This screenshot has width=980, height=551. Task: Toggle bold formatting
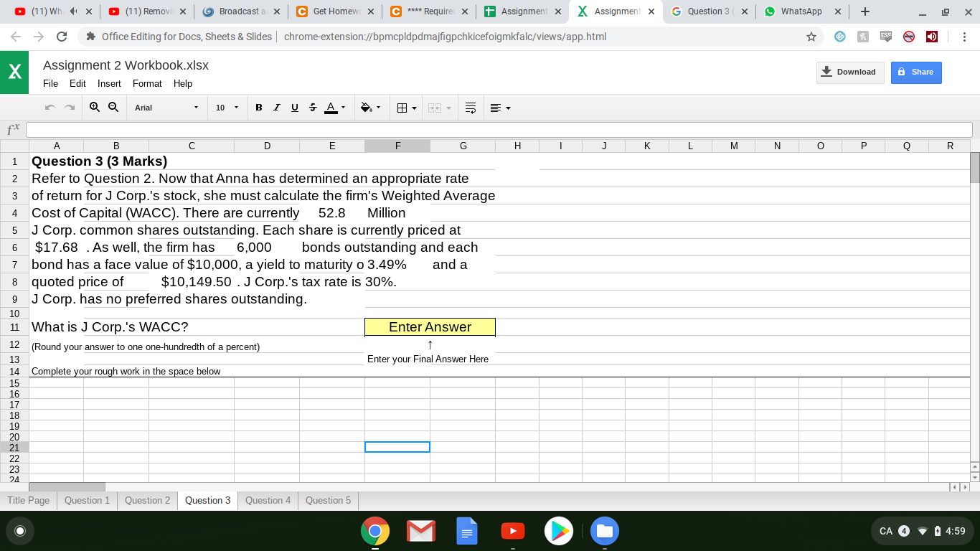click(259, 108)
